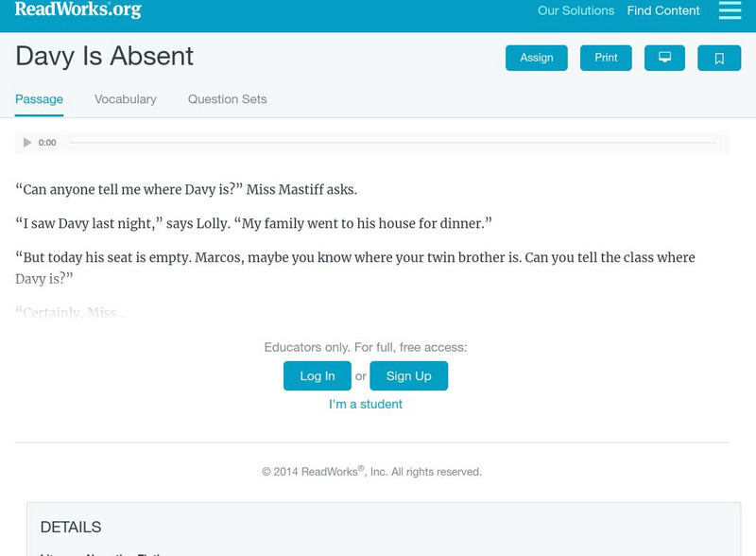Play the passage audio
The image size is (756, 556).
click(27, 143)
